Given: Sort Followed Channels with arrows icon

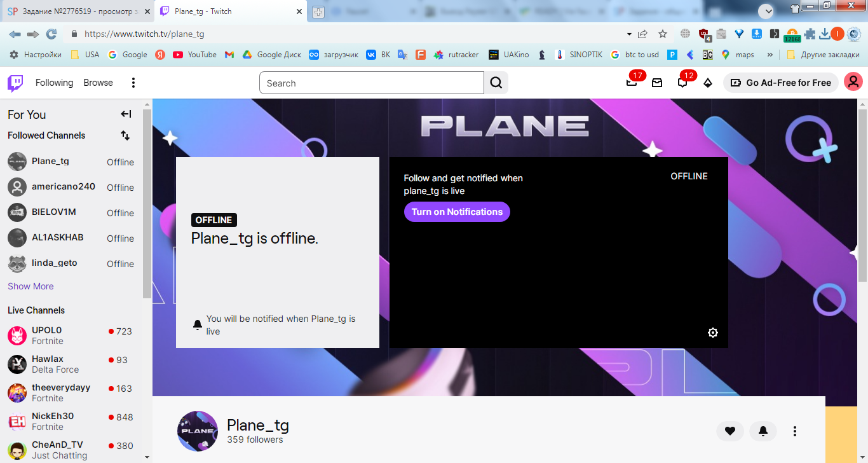Looking at the screenshot, I should click(x=125, y=135).
